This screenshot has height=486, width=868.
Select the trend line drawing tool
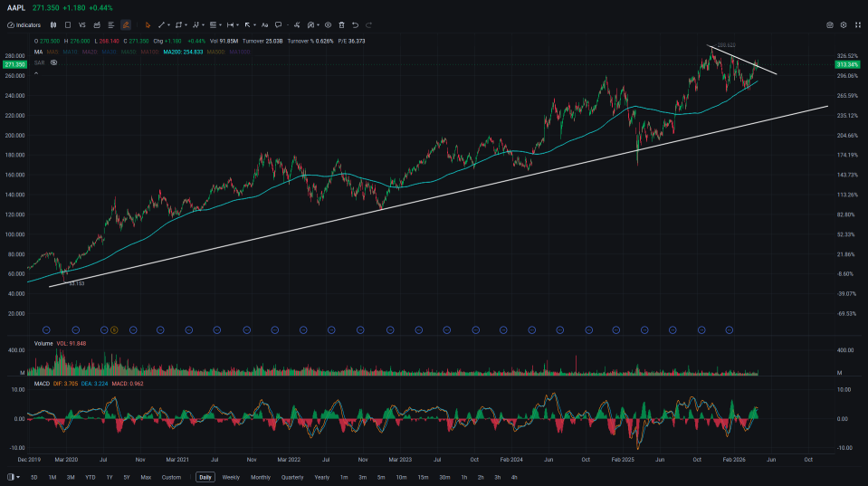coord(162,25)
